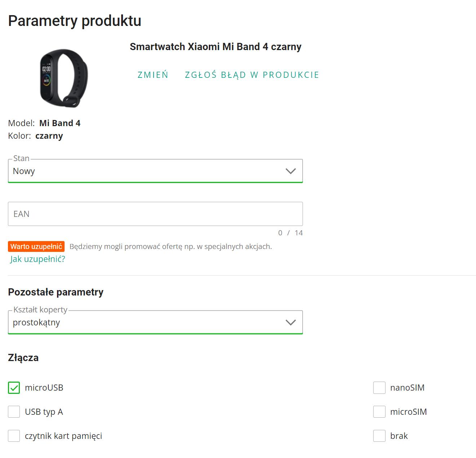Tick the nanoSIM checkbox
The width and height of the screenshot is (476, 458).
tap(379, 388)
